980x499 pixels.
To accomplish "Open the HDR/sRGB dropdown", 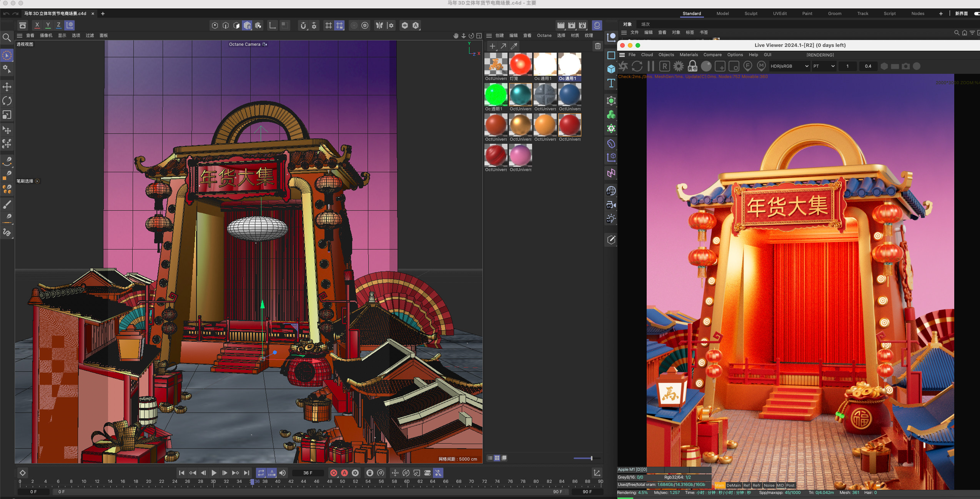I will [789, 66].
